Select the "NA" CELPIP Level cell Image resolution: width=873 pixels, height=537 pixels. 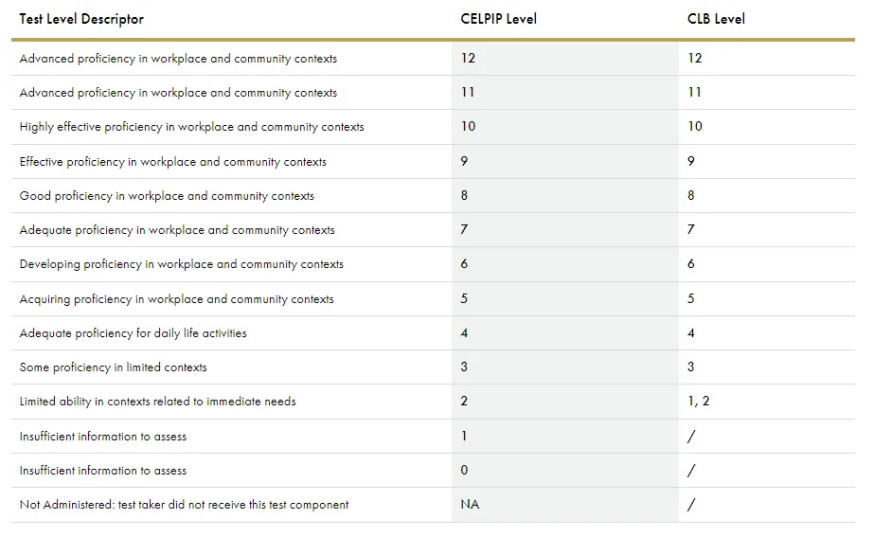[469, 505]
